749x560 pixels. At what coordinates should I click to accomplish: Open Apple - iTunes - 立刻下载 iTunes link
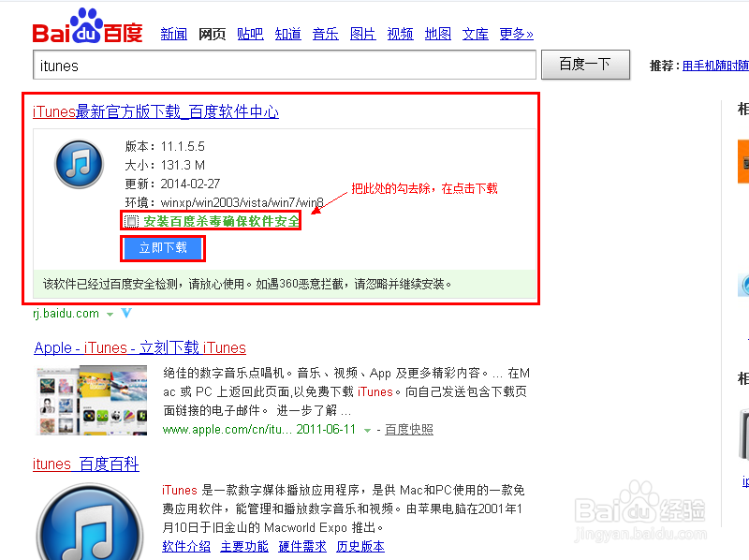point(140,347)
